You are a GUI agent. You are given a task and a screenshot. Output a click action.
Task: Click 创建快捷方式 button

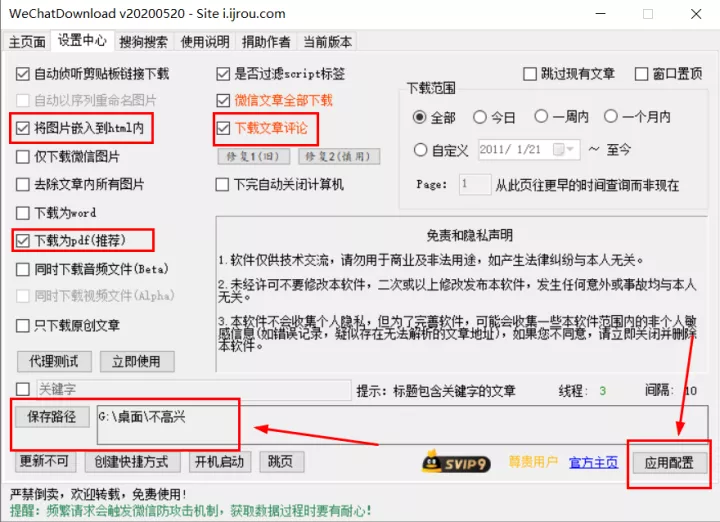point(132,462)
